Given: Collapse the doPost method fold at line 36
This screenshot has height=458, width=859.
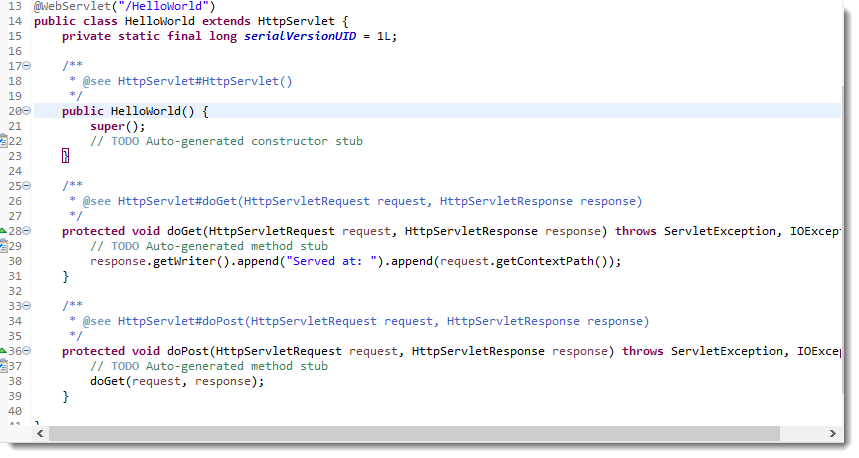Looking at the screenshot, I should coord(26,351).
